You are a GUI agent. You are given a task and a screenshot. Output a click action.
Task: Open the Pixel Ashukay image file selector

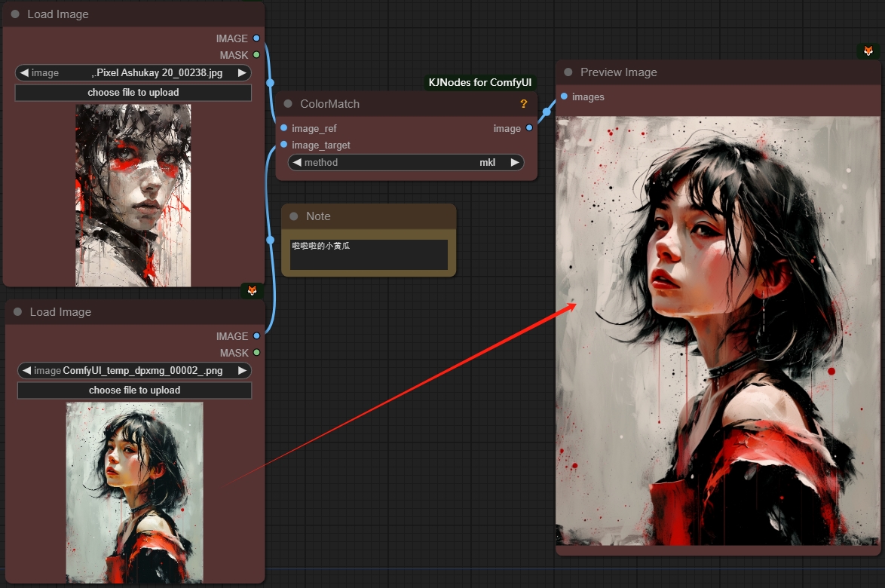(133, 73)
